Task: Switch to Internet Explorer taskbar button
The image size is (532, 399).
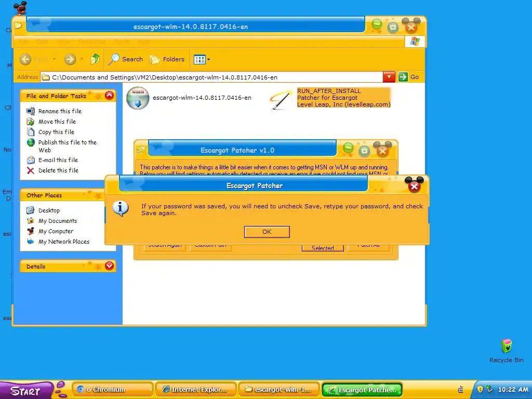Action: click(196, 390)
